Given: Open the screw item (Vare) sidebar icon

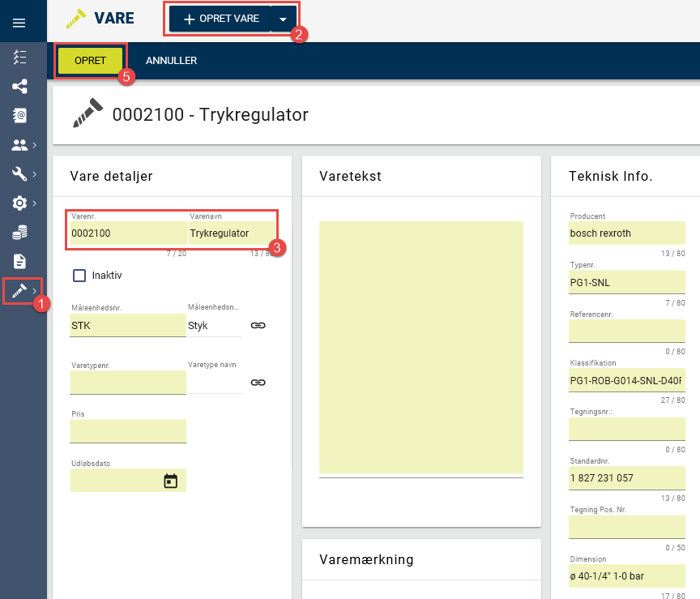Looking at the screenshot, I should pyautogui.click(x=19, y=291).
